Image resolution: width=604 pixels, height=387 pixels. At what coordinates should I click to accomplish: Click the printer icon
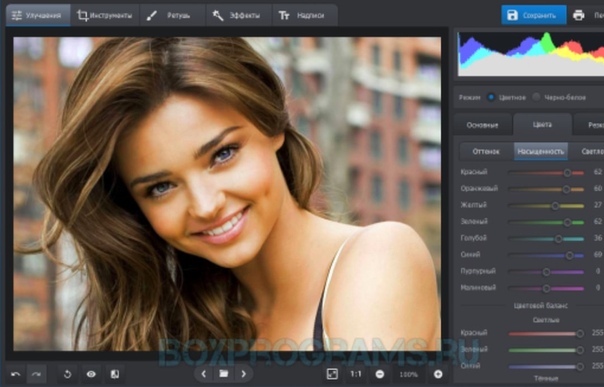579,15
